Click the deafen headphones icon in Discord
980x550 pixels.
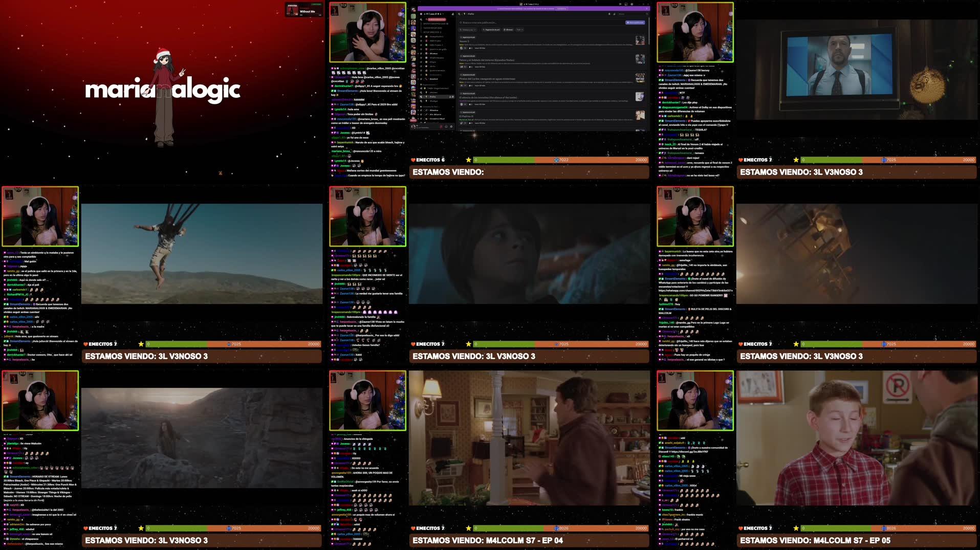pos(446,126)
